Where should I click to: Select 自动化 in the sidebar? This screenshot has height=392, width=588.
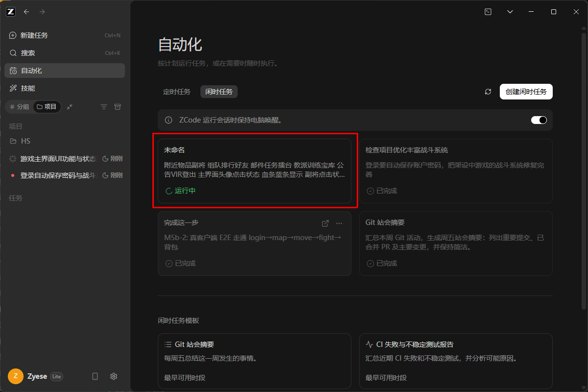coord(65,71)
